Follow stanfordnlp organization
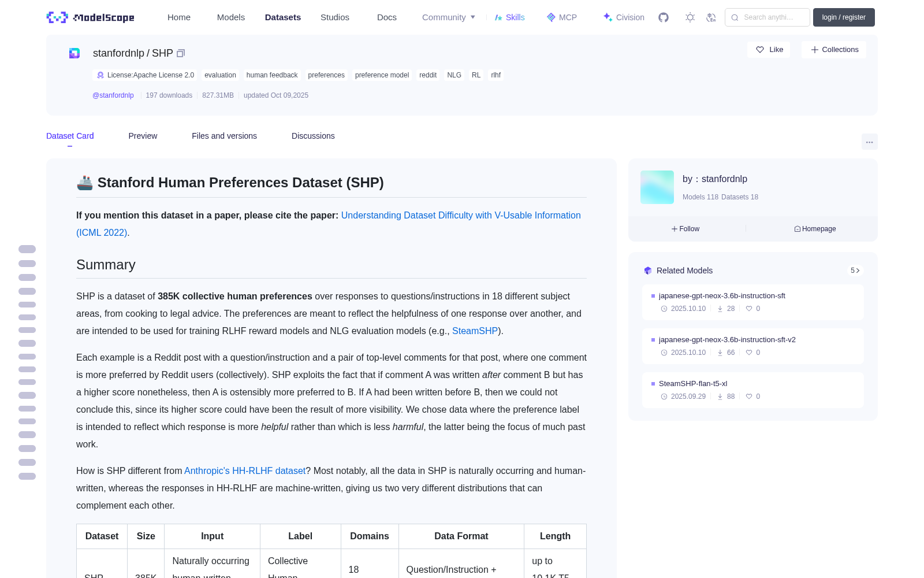Screen dimensions: 924x578 tap(685, 229)
